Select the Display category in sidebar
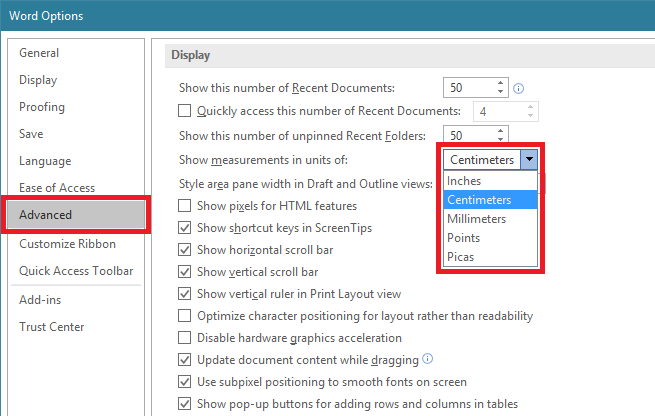The width and height of the screenshot is (655, 416). tap(38, 80)
